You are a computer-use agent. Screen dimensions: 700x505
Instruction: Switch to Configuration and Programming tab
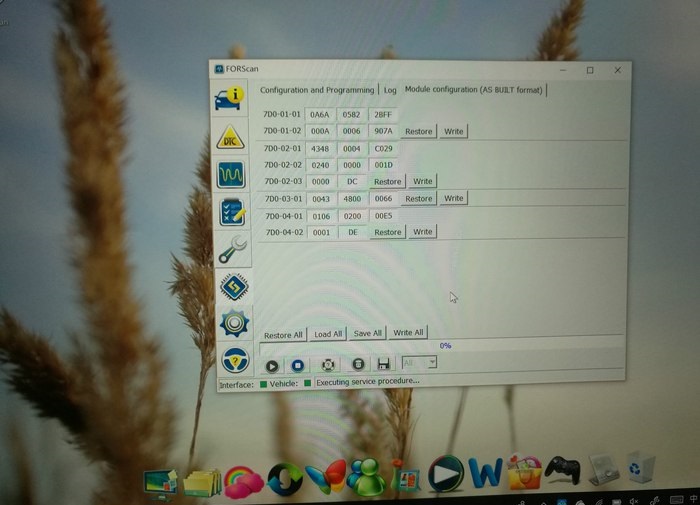point(317,90)
